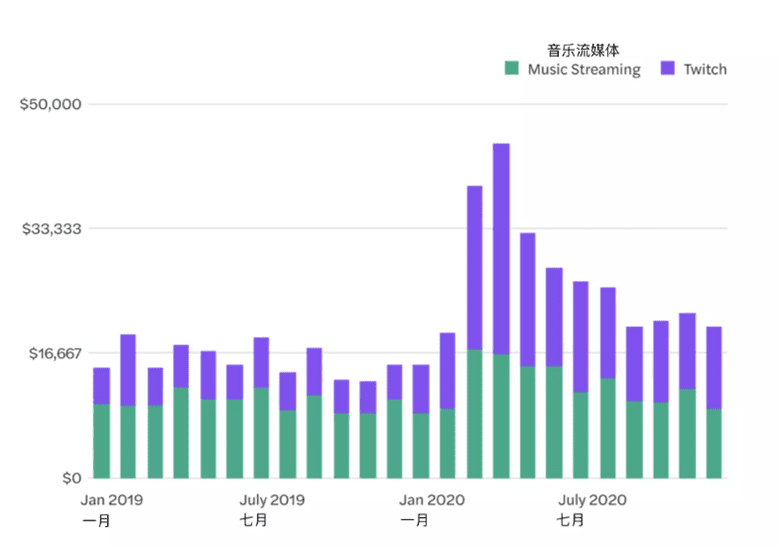This screenshot has width=779, height=548.
Task: Click the purple Twitch legend swatch
Action: point(668,69)
